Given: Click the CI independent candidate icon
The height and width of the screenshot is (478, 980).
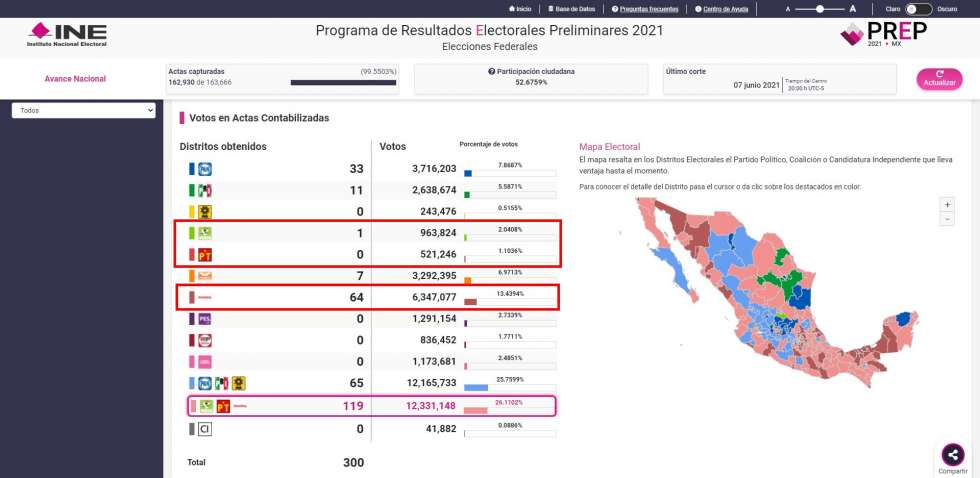Looking at the screenshot, I should [x=205, y=429].
